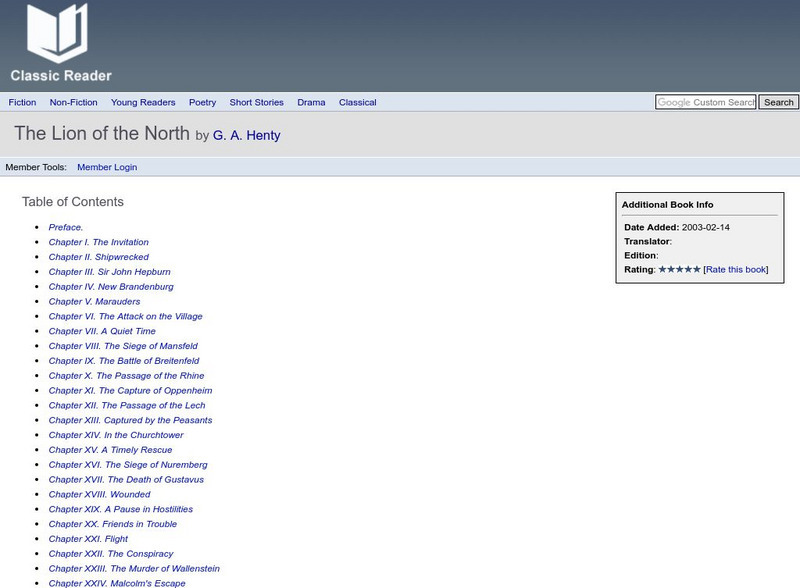The width and height of the screenshot is (800, 588).
Task: Open Chapter XXII. The Conspiracy
Action: [111, 553]
